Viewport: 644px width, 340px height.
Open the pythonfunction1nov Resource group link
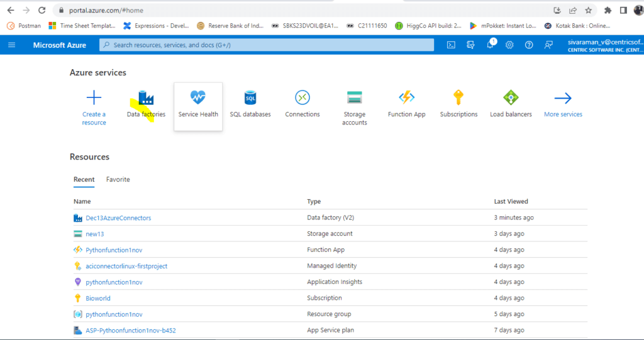coord(114,314)
